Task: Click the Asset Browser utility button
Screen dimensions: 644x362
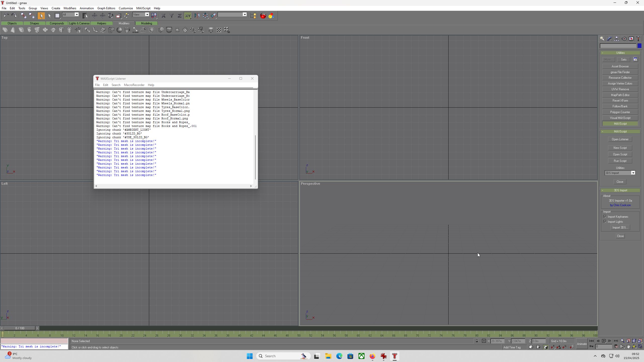Action: [620, 66]
